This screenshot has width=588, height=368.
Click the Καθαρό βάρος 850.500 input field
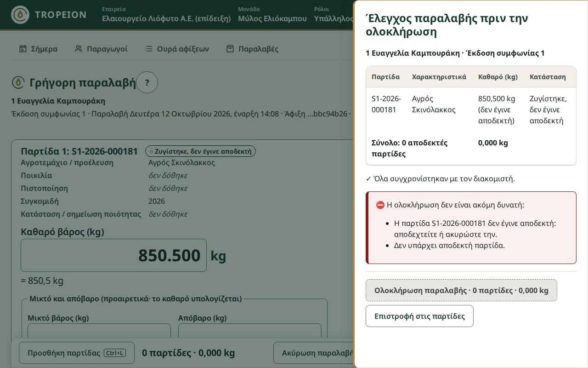113,255
